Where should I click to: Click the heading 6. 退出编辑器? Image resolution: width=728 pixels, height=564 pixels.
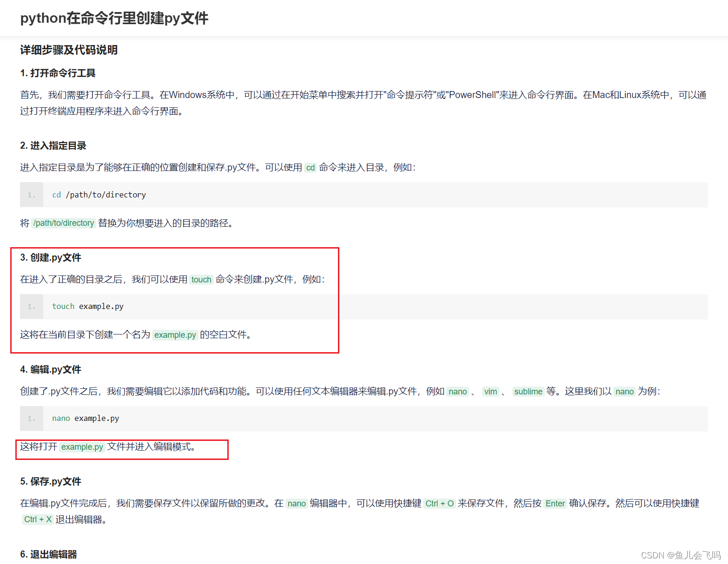pos(48,554)
